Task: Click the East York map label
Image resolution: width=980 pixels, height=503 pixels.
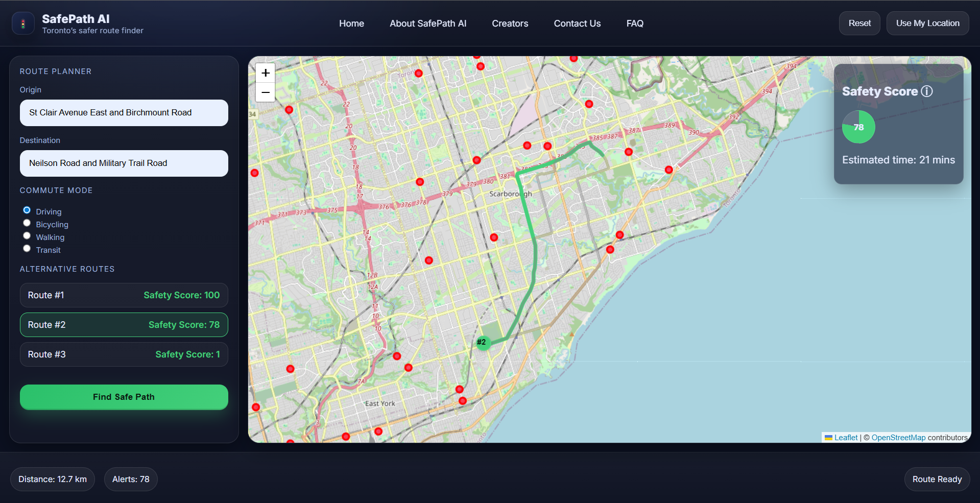Action: point(380,403)
